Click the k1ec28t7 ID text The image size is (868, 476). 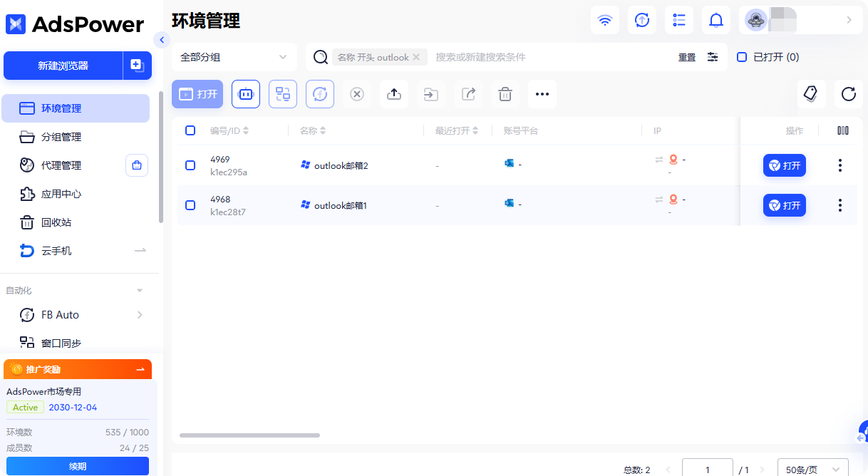pos(228,212)
